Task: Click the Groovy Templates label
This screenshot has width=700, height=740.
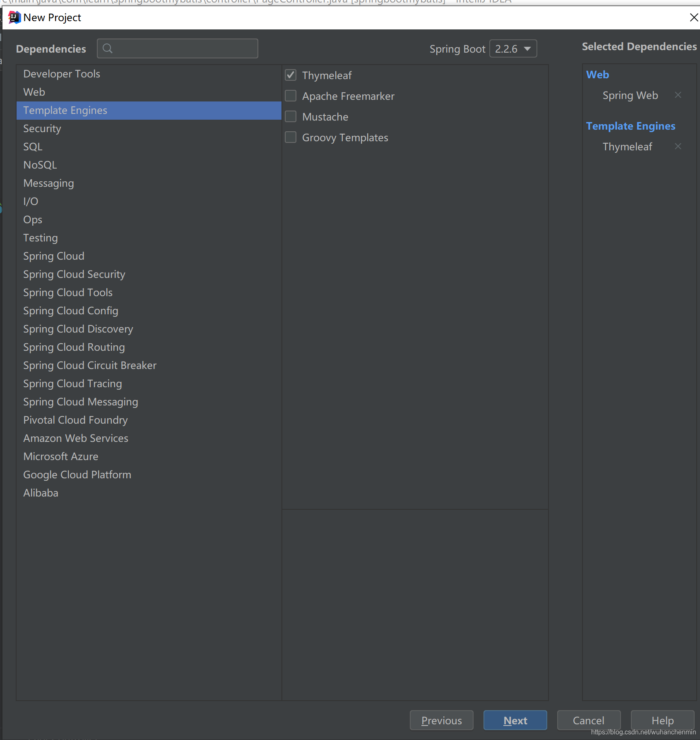Action: (345, 138)
